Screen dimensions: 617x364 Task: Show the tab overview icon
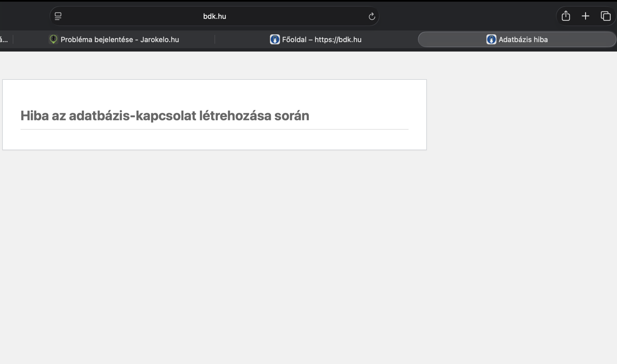[606, 16]
